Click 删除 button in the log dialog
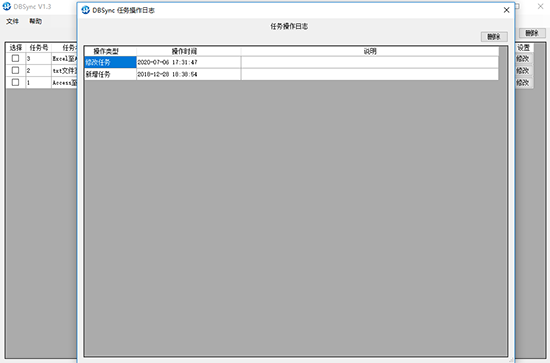The height and width of the screenshot is (363, 550). coord(494,36)
